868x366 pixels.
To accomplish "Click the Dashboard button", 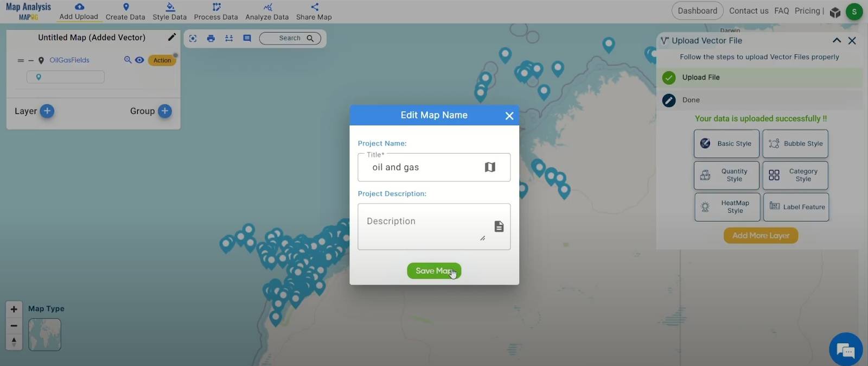I will pyautogui.click(x=697, y=11).
